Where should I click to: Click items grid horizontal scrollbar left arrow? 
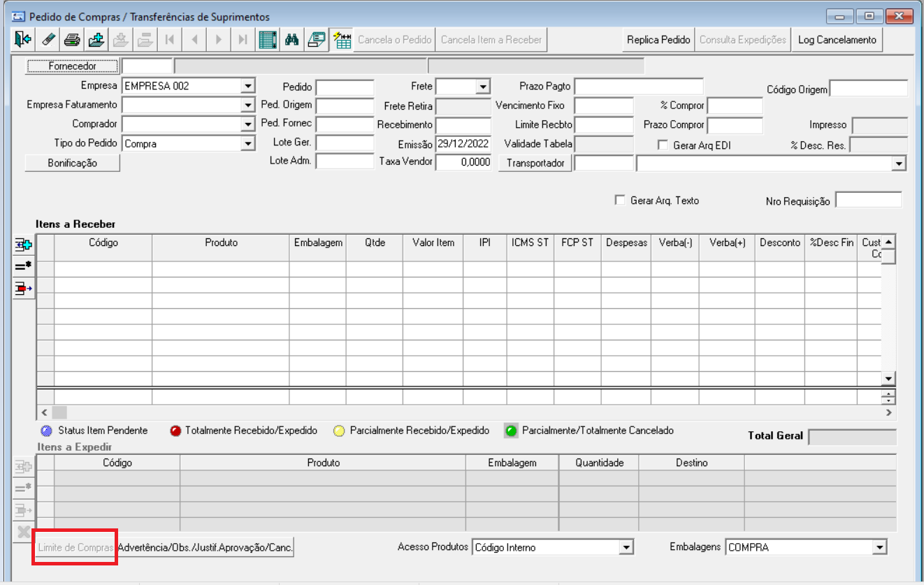pyautogui.click(x=44, y=413)
